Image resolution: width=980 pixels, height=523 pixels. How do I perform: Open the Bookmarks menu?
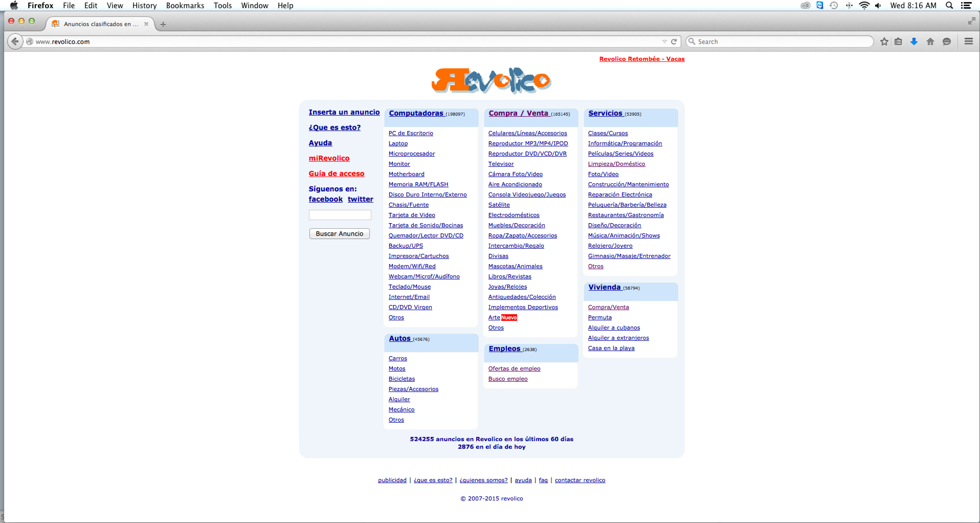185,6
